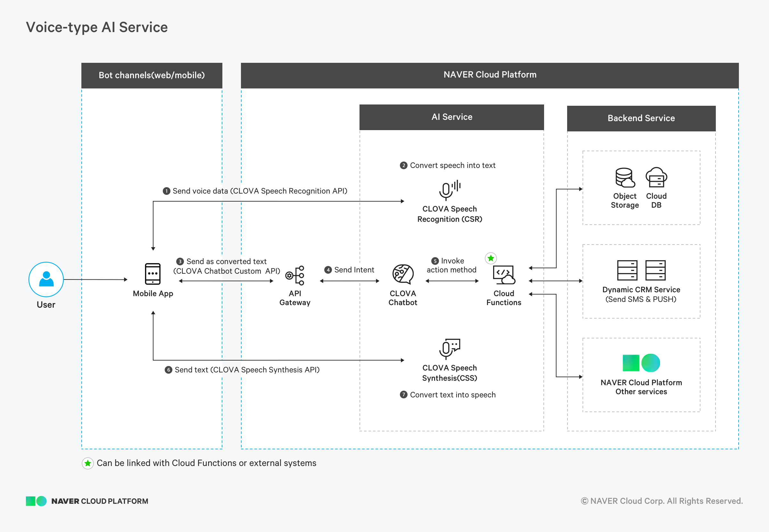Click the 'Cloud Functions' label text
The width and height of the screenshot is (769, 532).
504,298
